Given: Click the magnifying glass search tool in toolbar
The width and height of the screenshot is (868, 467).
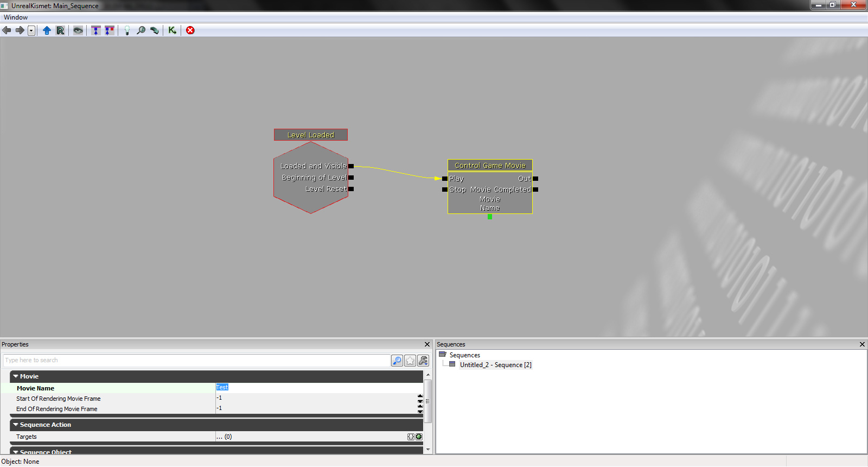Looking at the screenshot, I should [141, 30].
